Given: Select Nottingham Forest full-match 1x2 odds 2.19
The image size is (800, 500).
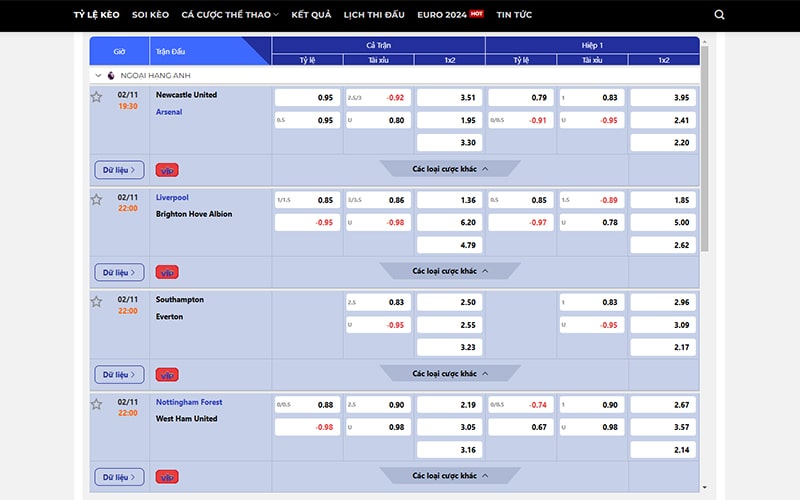Looking at the screenshot, I should point(449,405).
